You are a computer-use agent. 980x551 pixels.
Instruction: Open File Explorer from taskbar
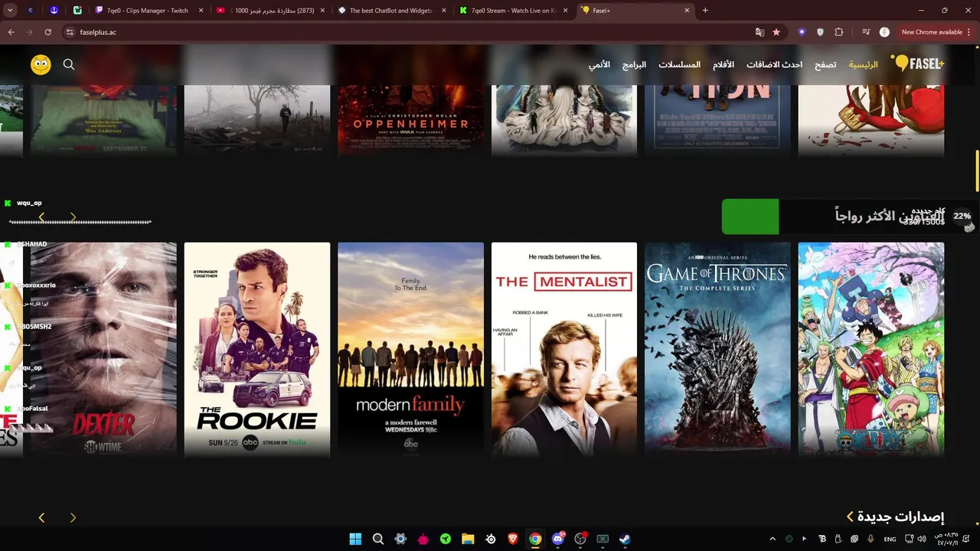(468, 539)
